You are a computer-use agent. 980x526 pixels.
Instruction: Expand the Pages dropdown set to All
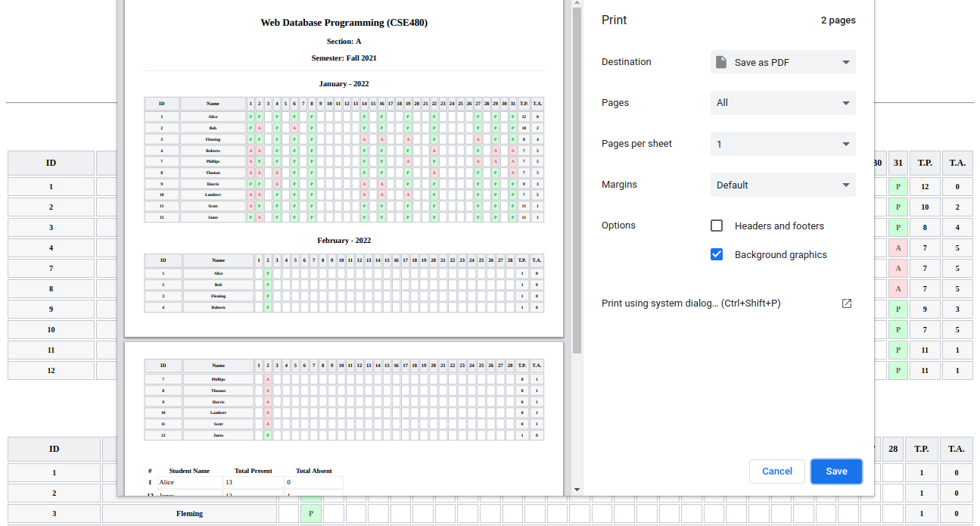(782, 103)
